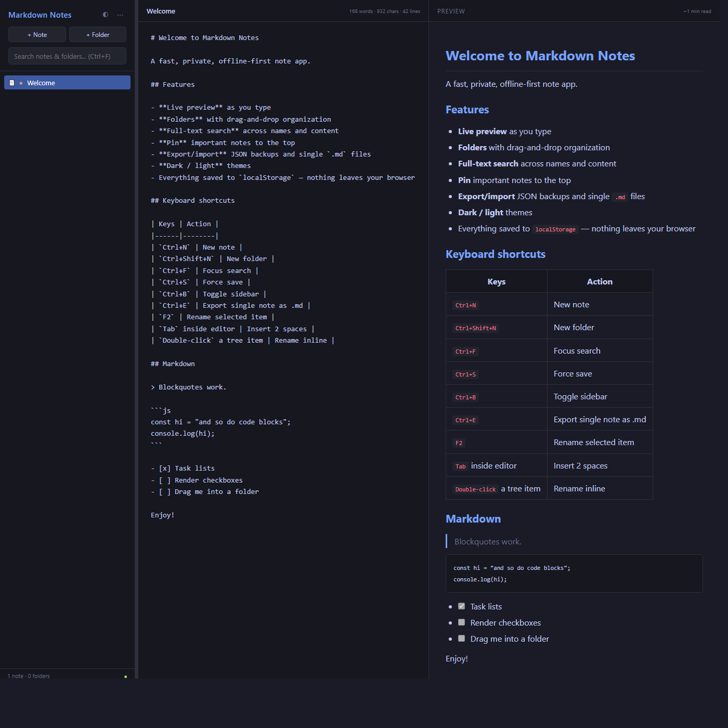The height and width of the screenshot is (728, 728).
Task: Click the Live preview bullet in preview list
Action: (504, 131)
